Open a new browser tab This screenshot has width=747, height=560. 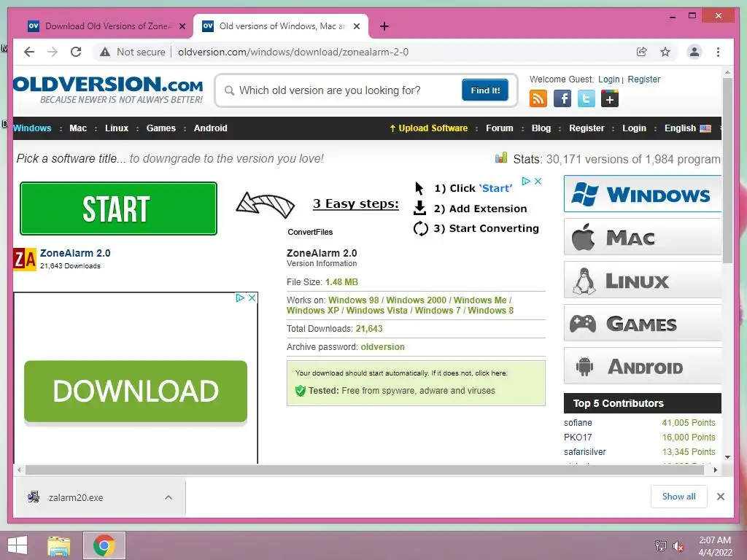[384, 26]
